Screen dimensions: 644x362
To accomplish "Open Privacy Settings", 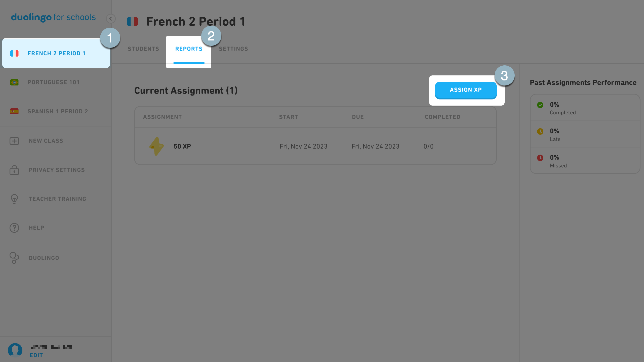I will tap(57, 170).
